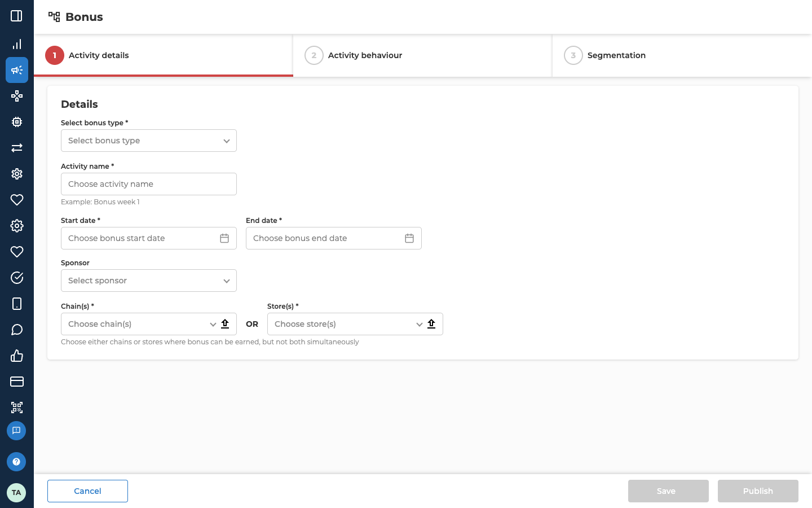This screenshot has width=812, height=508.
Task: Click the Cancel button
Action: 87,491
